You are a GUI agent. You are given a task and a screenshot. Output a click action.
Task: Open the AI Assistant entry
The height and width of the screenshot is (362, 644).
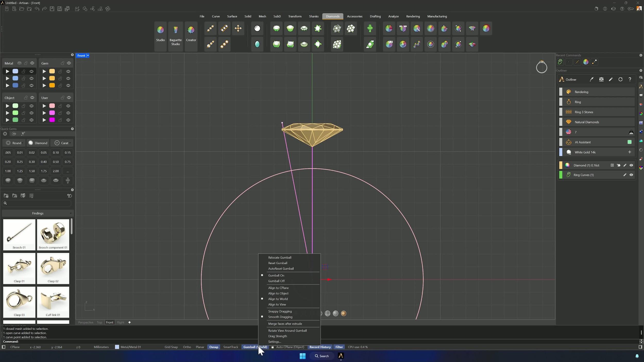(597, 142)
